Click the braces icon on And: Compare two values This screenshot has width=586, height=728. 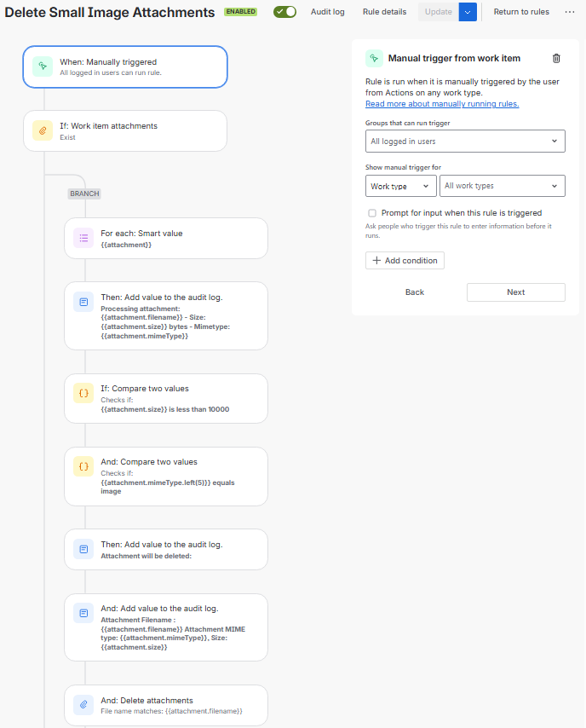click(x=83, y=466)
